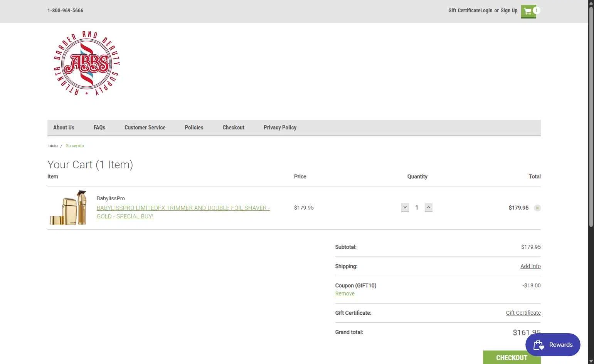
Task: Click the quantity value field
Action: tap(417, 208)
